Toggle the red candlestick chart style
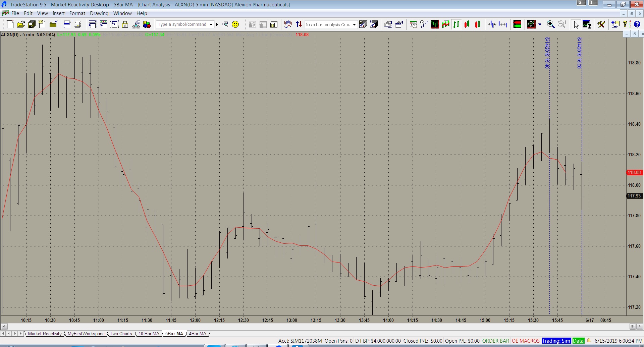The image size is (644, 347). (467, 24)
